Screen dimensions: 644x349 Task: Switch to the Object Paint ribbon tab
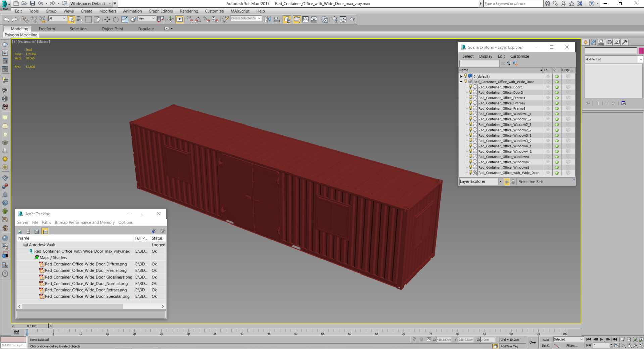pos(112,29)
